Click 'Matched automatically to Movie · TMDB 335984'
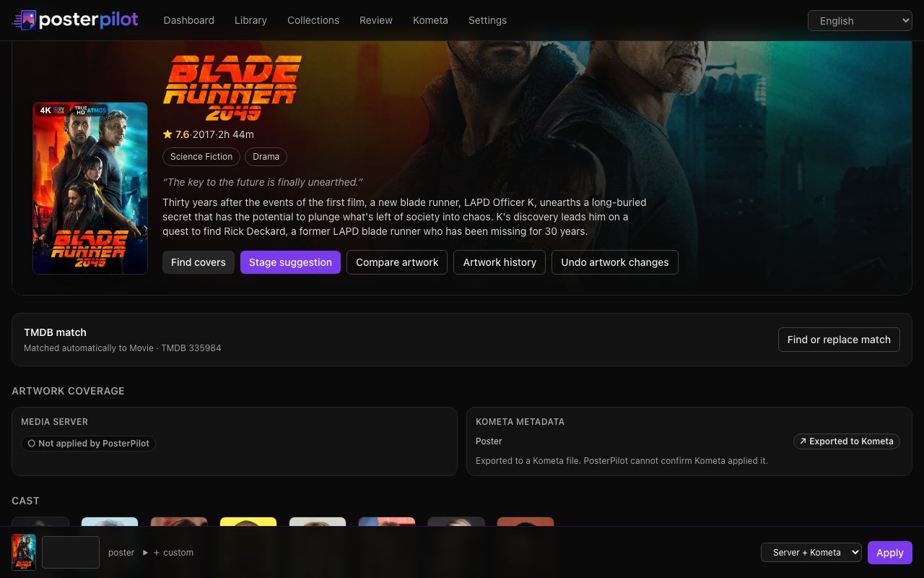Viewport: 924px width, 578px height. [123, 348]
